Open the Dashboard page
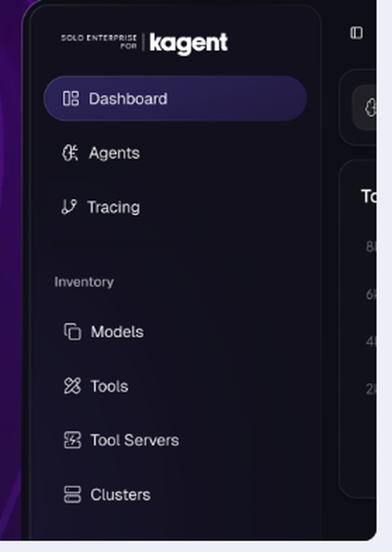392x552 pixels. (x=128, y=99)
